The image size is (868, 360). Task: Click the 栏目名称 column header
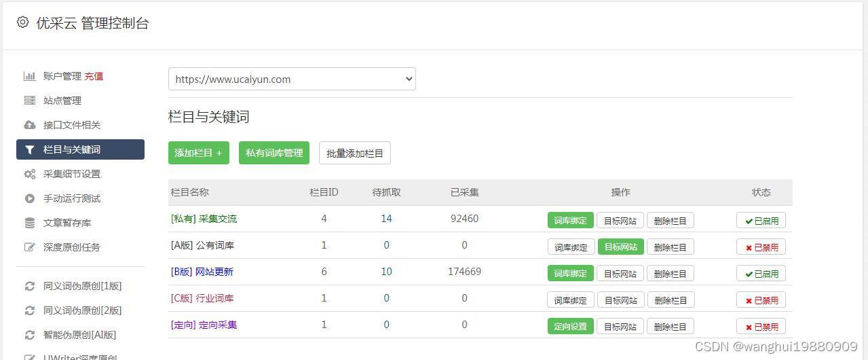click(189, 192)
